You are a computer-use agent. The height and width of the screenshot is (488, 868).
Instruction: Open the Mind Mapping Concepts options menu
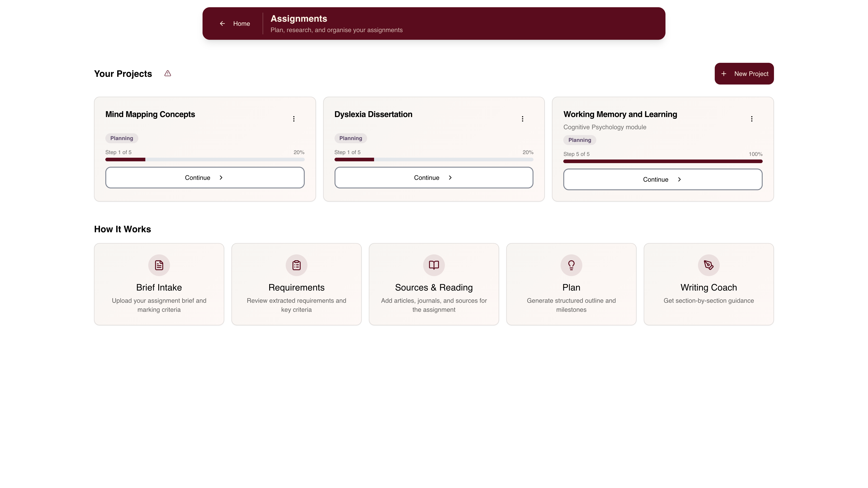pyautogui.click(x=294, y=119)
